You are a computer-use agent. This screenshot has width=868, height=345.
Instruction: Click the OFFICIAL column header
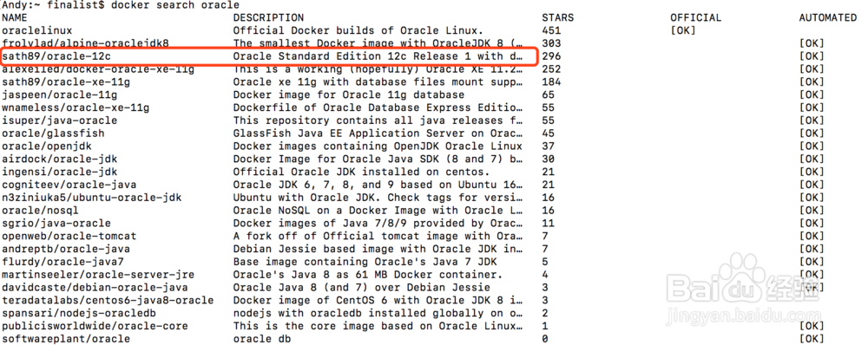point(696,17)
